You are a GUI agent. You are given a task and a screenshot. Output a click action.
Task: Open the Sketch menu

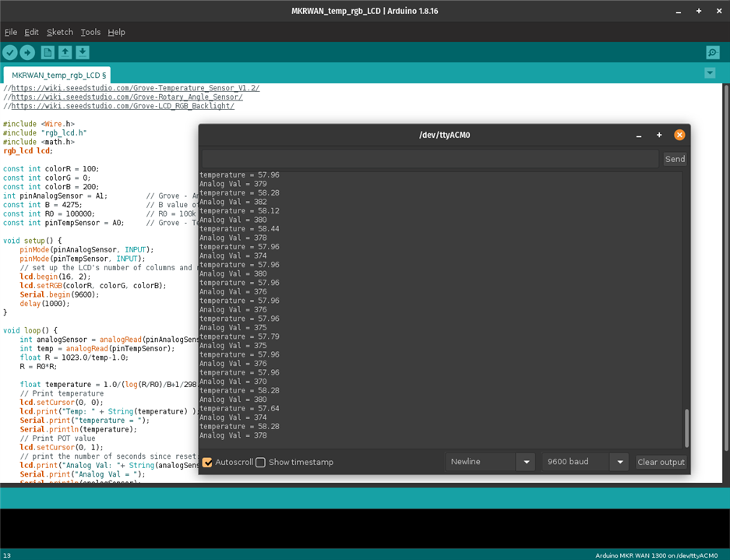pos(59,32)
